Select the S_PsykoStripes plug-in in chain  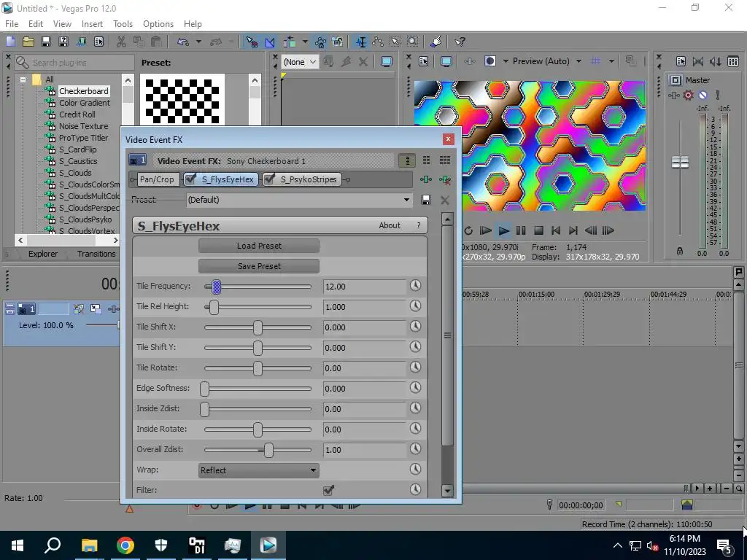point(302,179)
